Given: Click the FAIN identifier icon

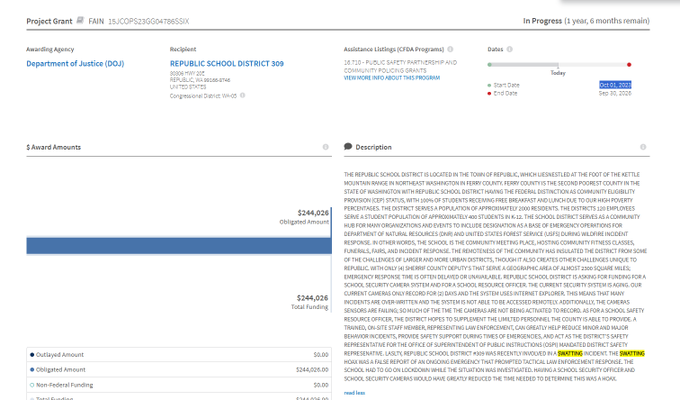Looking at the screenshot, I should (79, 19).
